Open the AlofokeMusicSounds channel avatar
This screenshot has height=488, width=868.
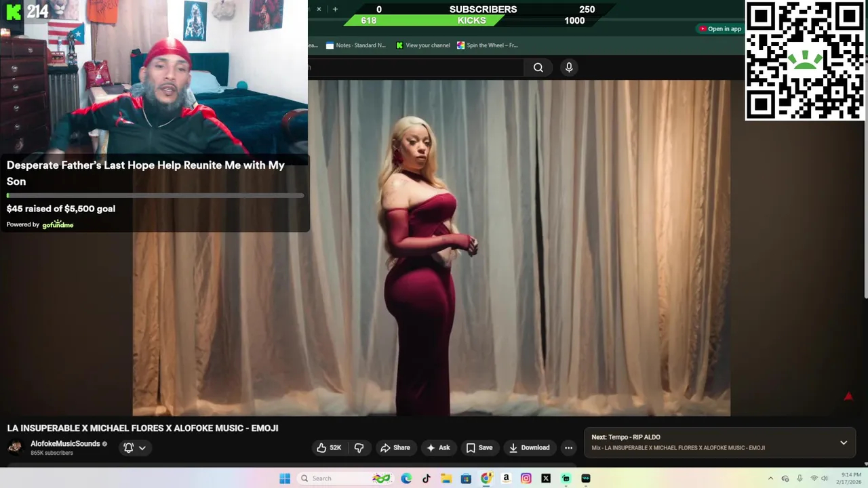15,447
